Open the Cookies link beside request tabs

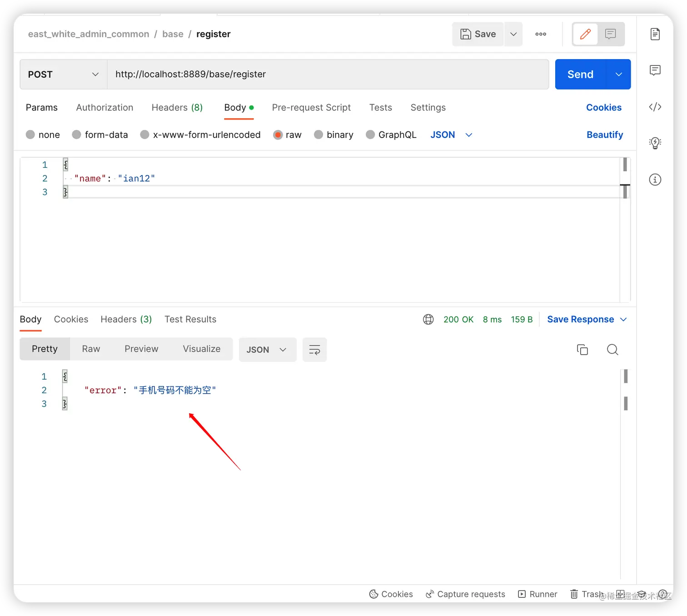click(x=604, y=108)
